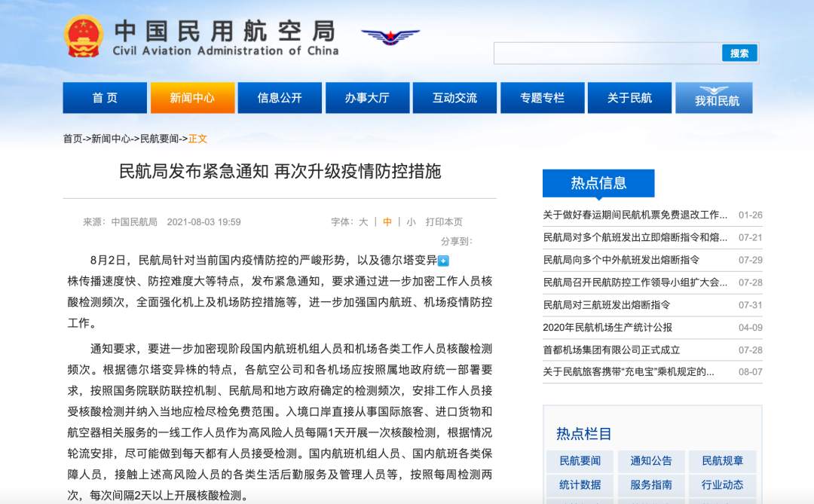Set font size to 中
This screenshot has height=504, width=814.
click(387, 222)
